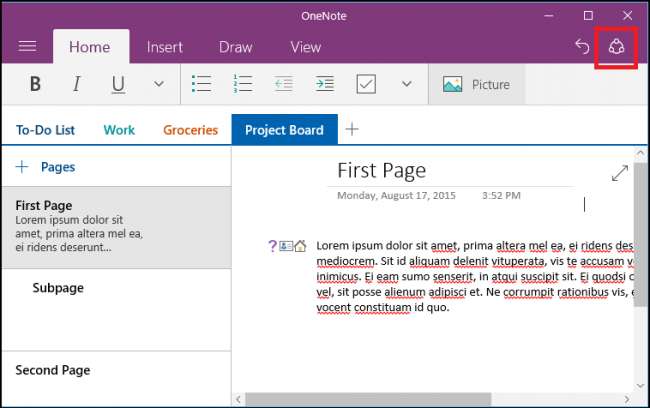This screenshot has width=650, height=408.
Task: Open the Groceries section
Action: tap(190, 130)
